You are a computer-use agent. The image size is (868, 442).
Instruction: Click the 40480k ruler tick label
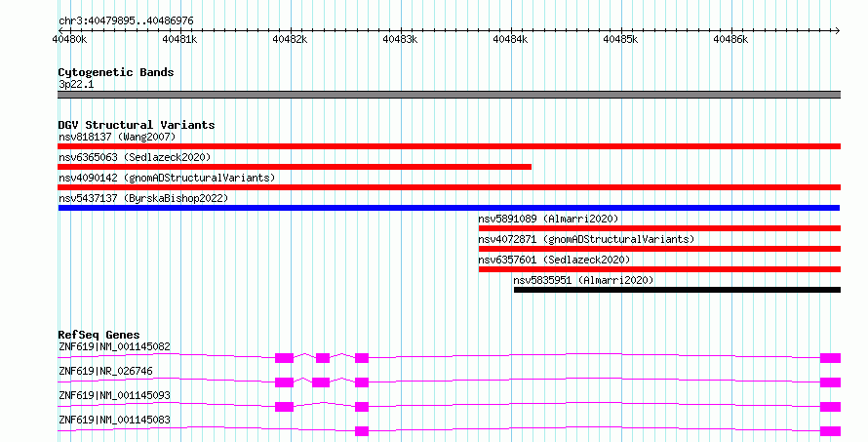click(x=70, y=40)
